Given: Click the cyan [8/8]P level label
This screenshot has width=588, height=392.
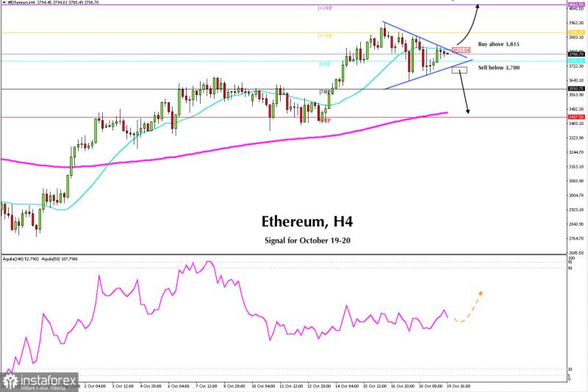Looking at the screenshot, I should (325, 65).
